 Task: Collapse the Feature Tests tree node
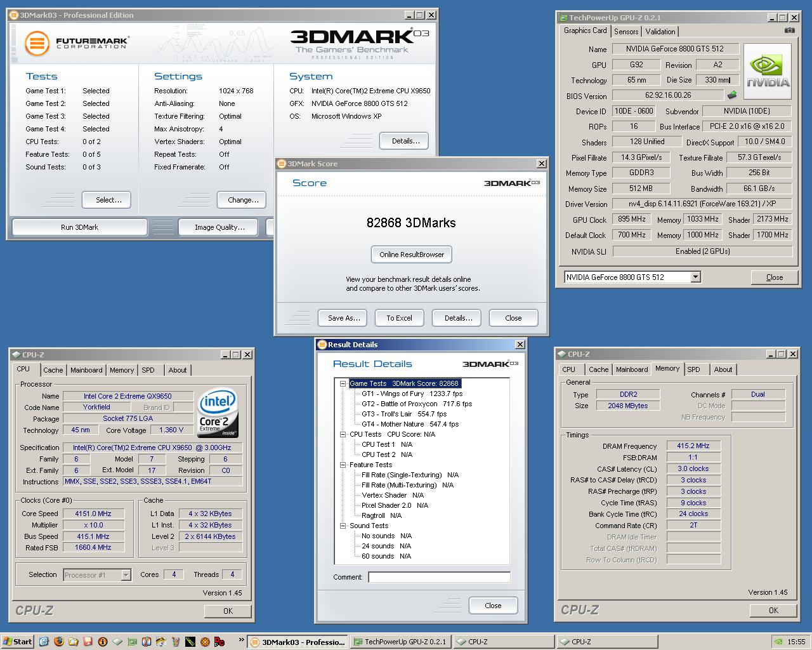point(343,465)
